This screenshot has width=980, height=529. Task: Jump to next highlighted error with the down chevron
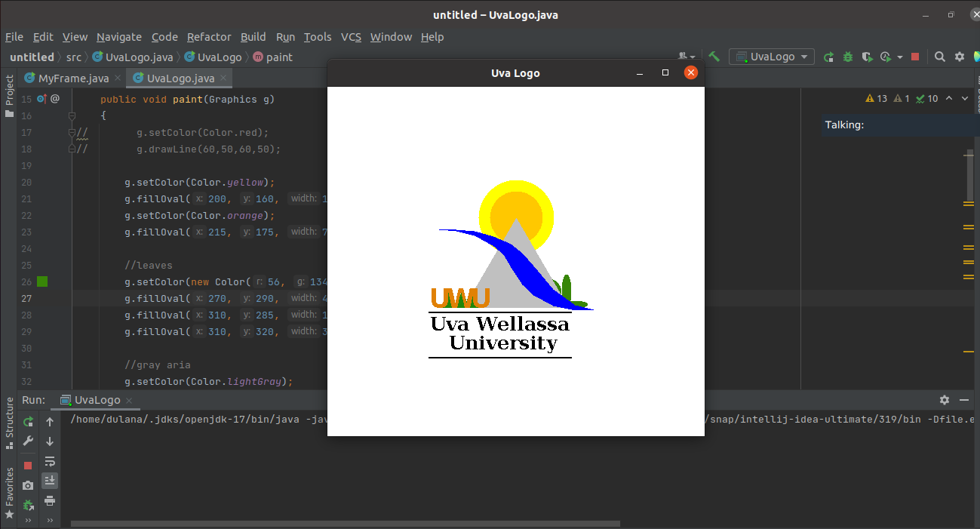pos(965,99)
